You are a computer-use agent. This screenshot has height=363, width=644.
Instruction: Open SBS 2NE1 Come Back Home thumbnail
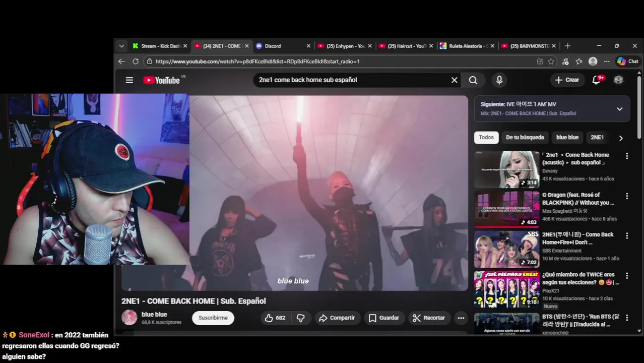point(506,249)
